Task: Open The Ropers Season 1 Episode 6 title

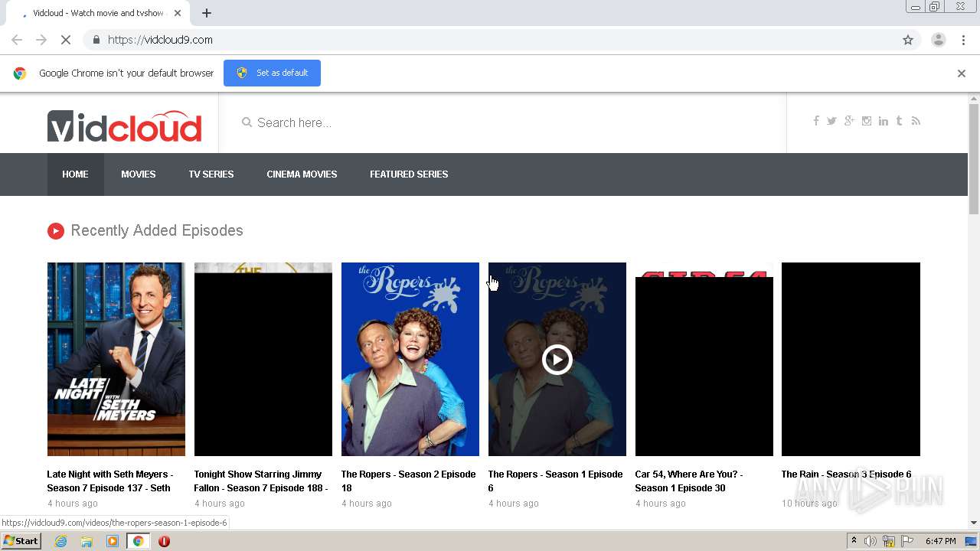Action: (x=556, y=481)
